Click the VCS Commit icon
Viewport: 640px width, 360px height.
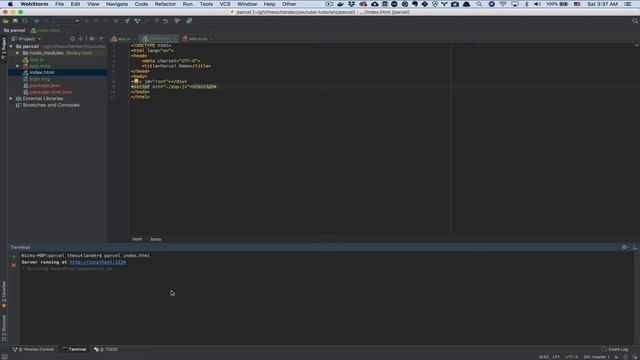click(137, 21)
